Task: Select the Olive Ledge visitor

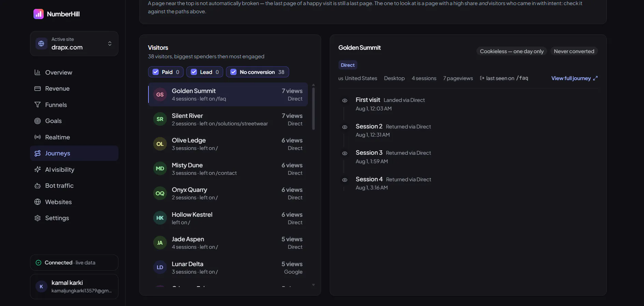Action: [228, 144]
